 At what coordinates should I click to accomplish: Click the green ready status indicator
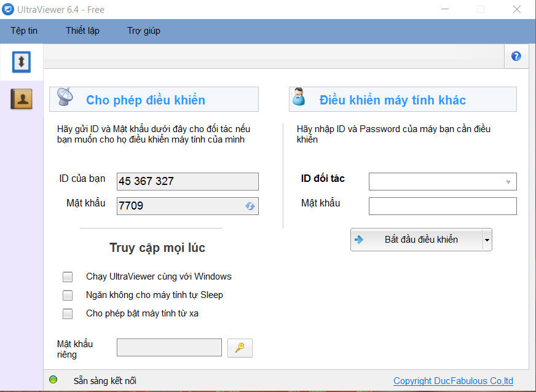[x=53, y=379]
